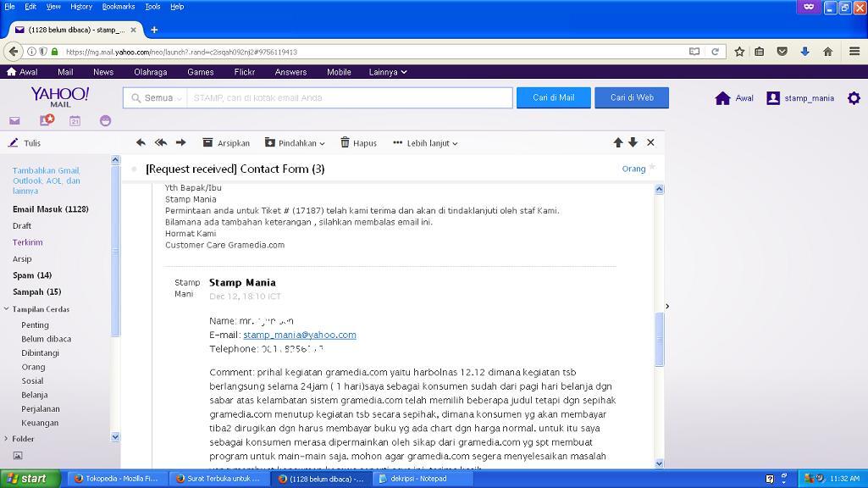Click the browser reload icon
The image size is (868, 488).
coord(716,52)
